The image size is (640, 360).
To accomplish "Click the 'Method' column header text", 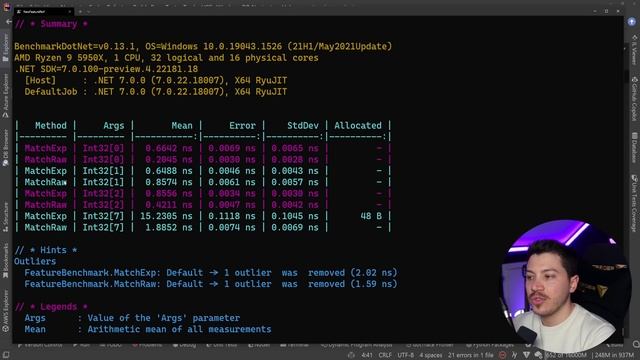I will [x=51, y=126].
